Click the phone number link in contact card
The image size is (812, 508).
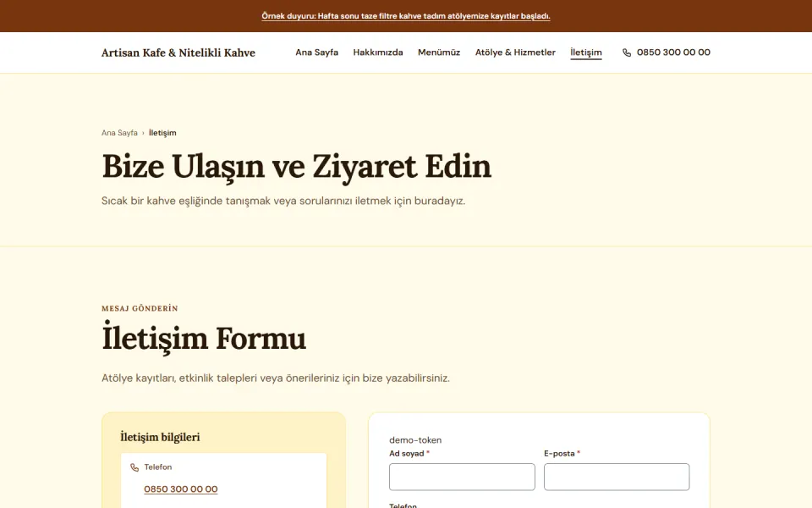tap(181, 489)
